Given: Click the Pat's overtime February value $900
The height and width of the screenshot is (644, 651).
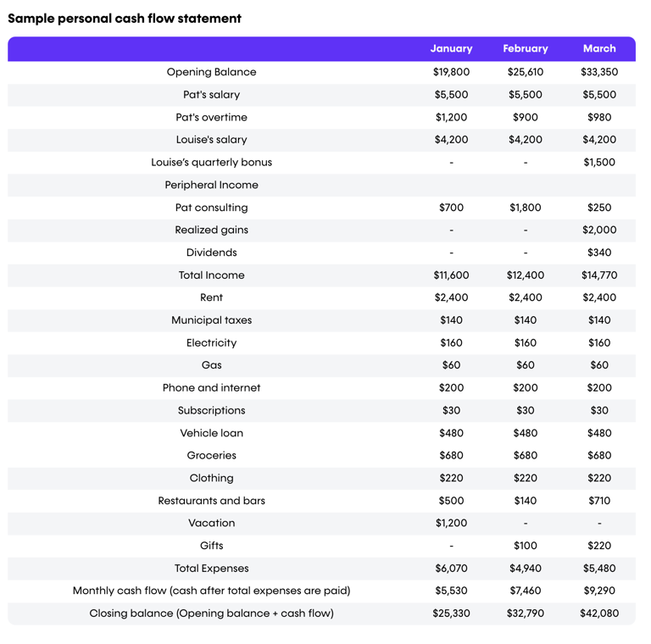Looking at the screenshot, I should click(525, 117).
